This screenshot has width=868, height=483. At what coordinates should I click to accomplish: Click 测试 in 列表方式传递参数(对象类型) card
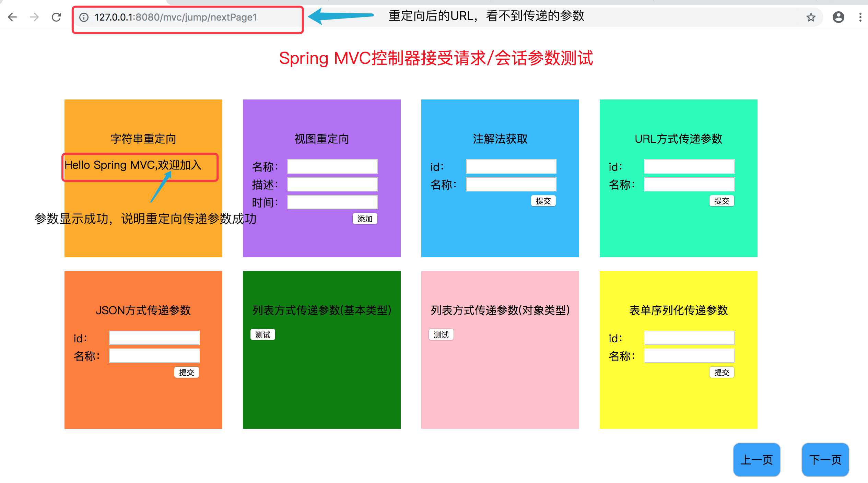click(441, 335)
